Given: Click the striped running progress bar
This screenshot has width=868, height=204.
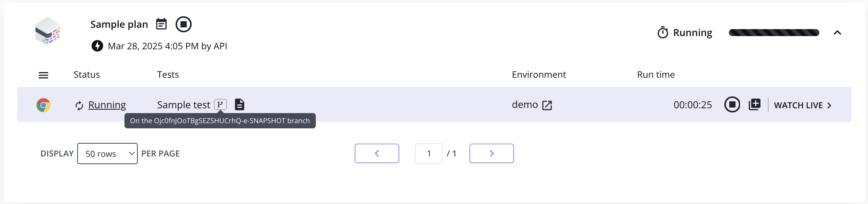Looking at the screenshot, I should [774, 33].
